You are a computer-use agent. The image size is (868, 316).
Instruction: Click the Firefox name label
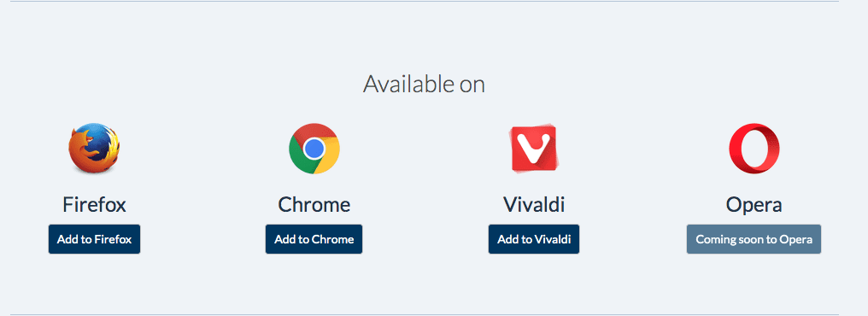pyautogui.click(x=94, y=205)
